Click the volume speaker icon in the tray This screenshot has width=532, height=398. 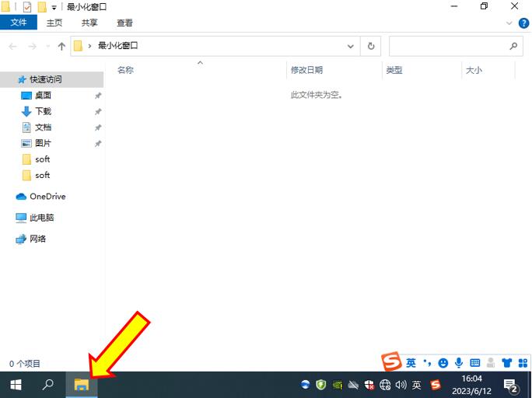click(401, 385)
